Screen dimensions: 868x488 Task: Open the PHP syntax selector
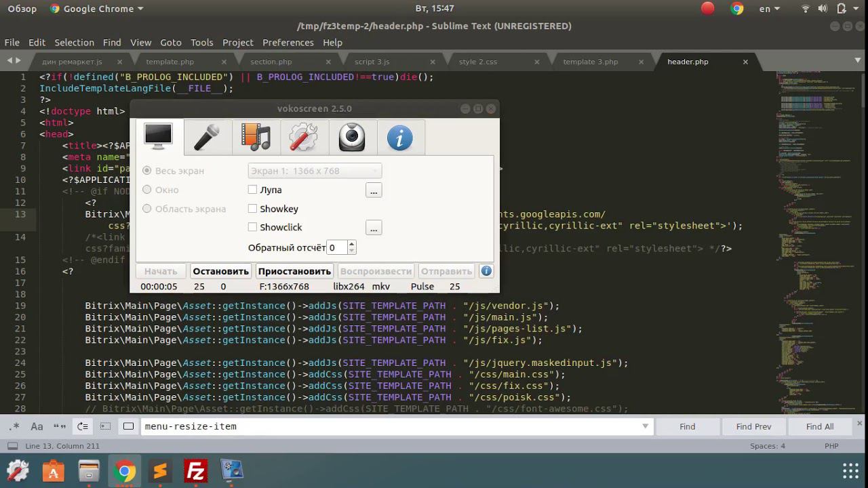pos(831,446)
